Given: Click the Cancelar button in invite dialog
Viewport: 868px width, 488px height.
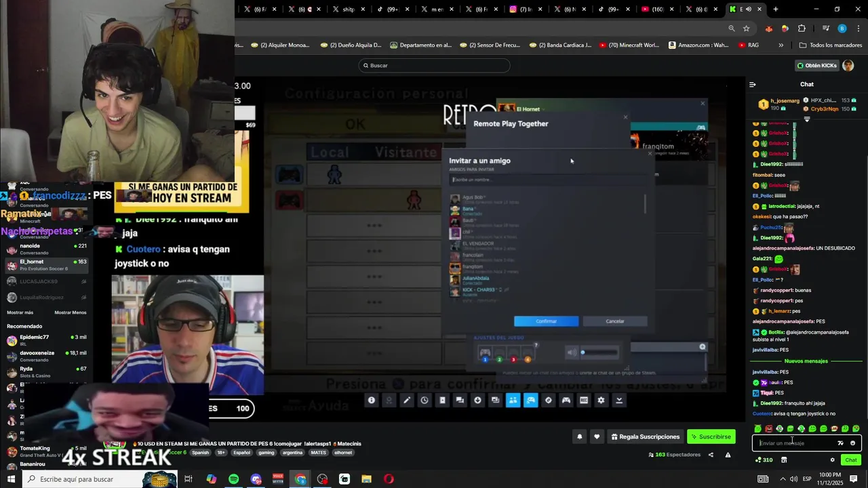Looking at the screenshot, I should [615, 321].
